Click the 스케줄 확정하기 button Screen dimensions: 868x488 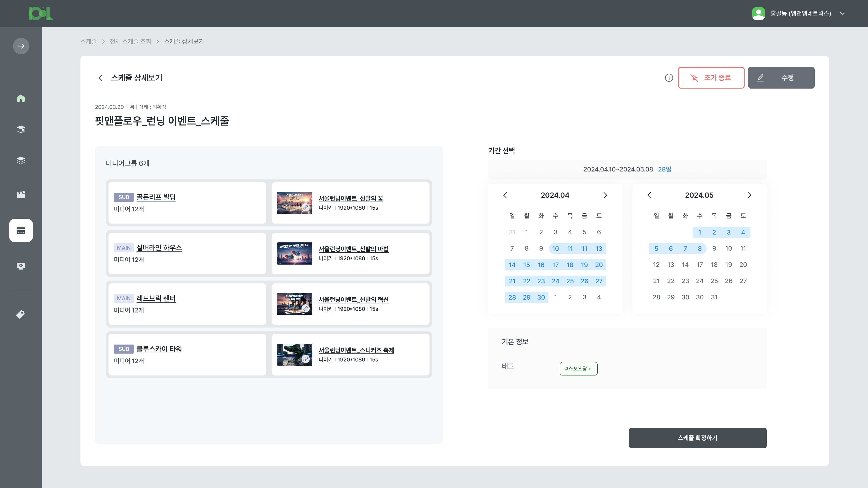click(x=698, y=438)
